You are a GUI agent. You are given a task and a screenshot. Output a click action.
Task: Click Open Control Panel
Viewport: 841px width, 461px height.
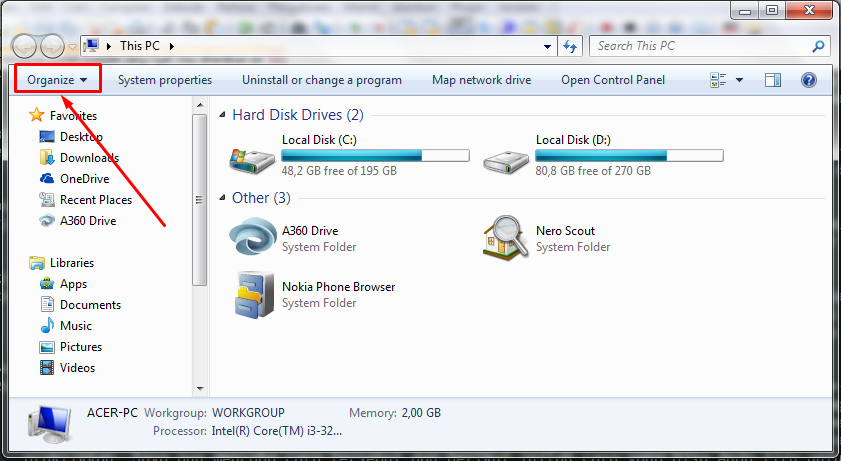[613, 80]
